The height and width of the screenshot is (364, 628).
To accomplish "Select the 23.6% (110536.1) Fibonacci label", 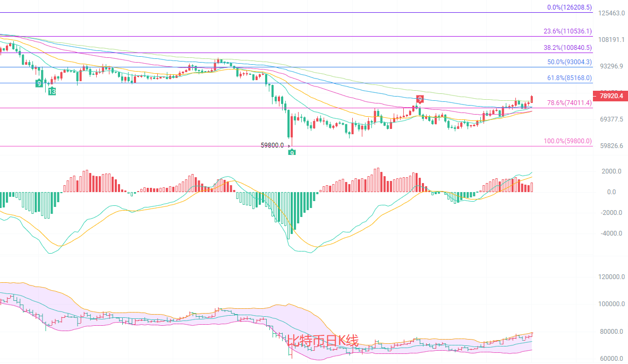I will 567,31.
